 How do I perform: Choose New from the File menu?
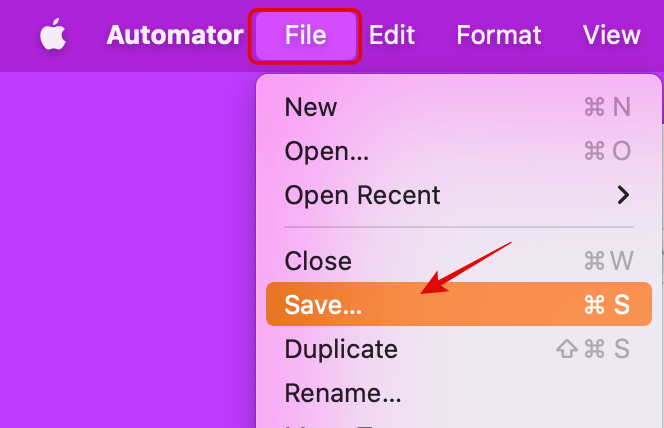tap(311, 107)
